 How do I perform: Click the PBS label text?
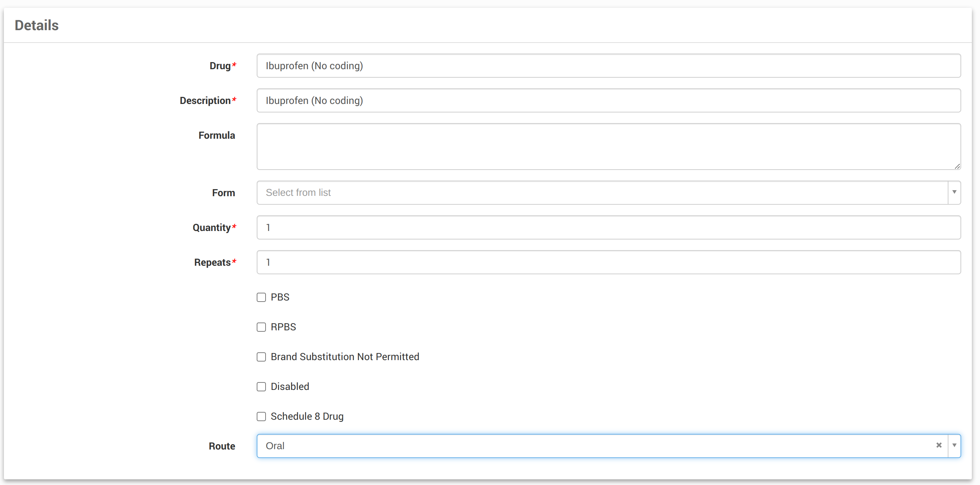pos(280,297)
